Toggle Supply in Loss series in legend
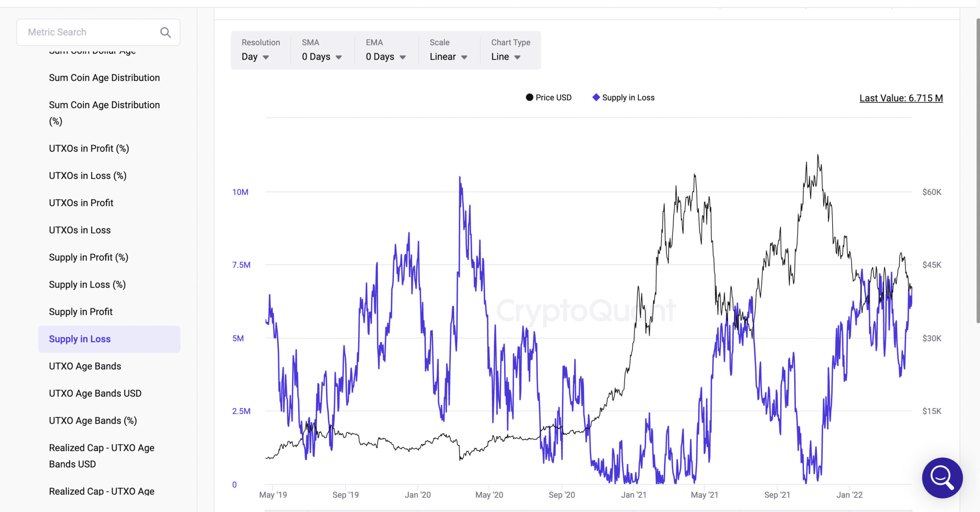 [x=623, y=98]
